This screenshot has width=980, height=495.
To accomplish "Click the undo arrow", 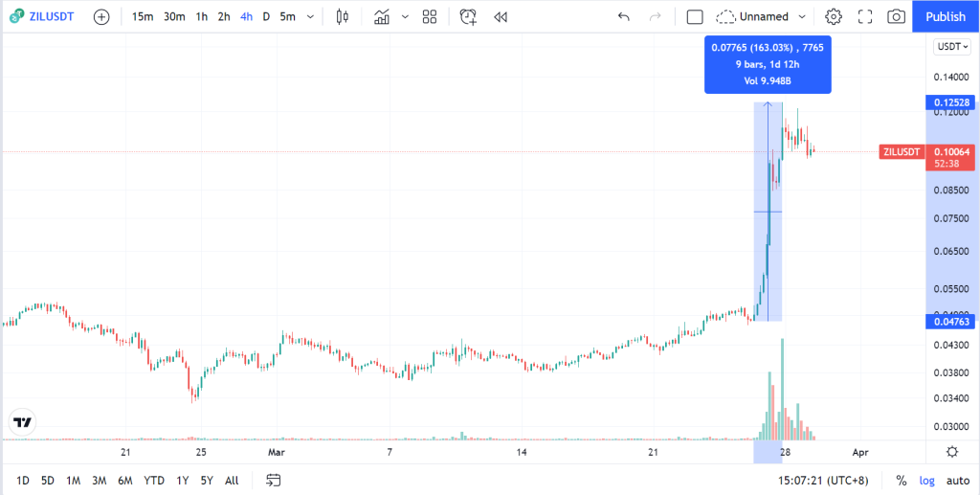I will click(624, 17).
